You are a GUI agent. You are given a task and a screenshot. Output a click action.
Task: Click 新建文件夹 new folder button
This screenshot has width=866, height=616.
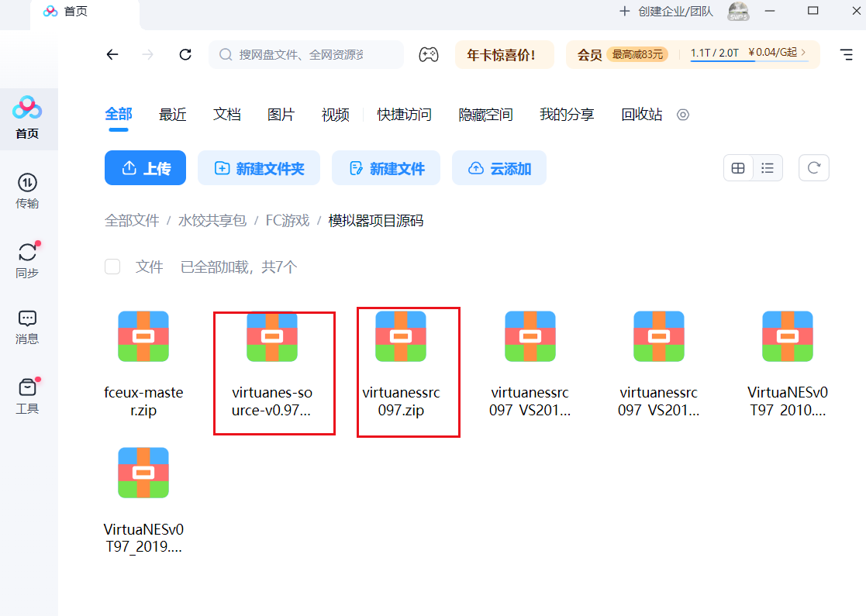(259, 168)
